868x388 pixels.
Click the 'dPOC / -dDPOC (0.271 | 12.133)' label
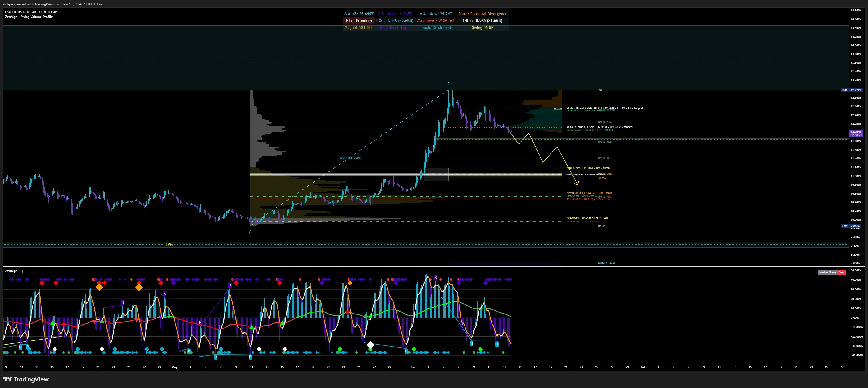tap(599, 127)
